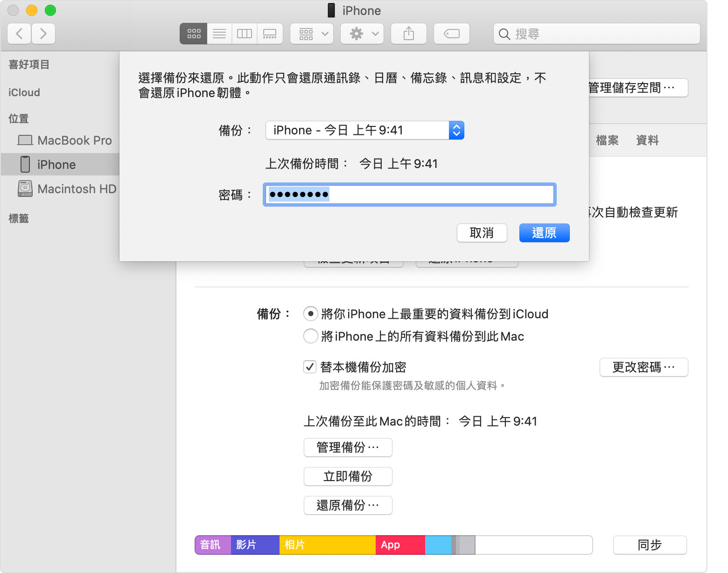Screen dimensions: 728x573
Task: Click 取消 to cancel restore
Action: [x=482, y=233]
